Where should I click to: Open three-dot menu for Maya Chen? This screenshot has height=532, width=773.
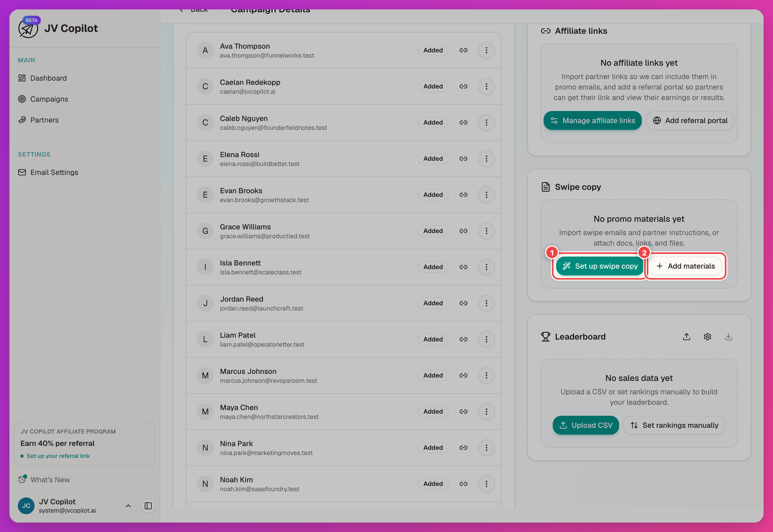[486, 412]
